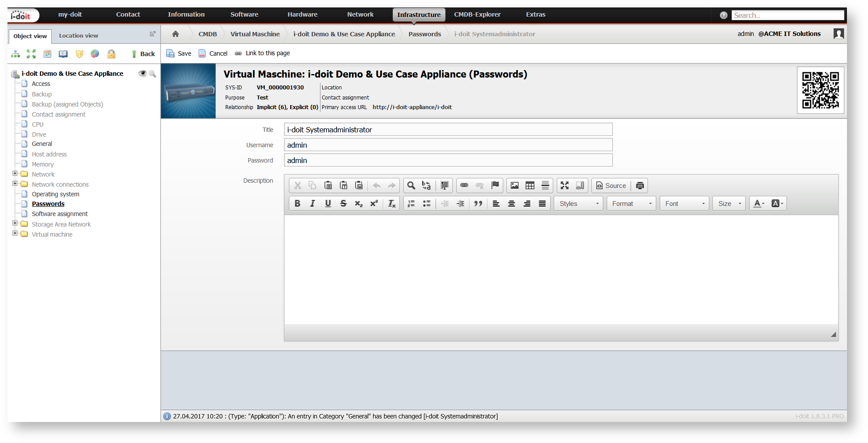This screenshot has height=443, width=868.
Task: Cancel editing the entry
Action: (x=213, y=53)
